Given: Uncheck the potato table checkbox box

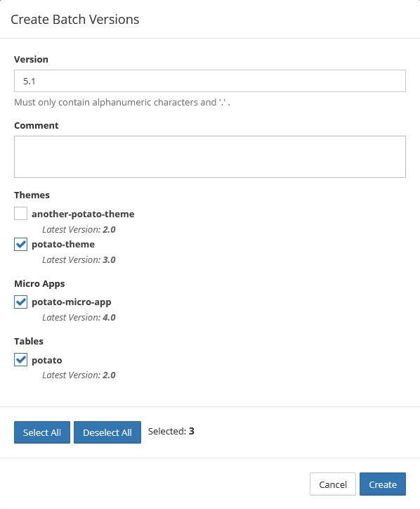Looking at the screenshot, I should click(x=20, y=360).
